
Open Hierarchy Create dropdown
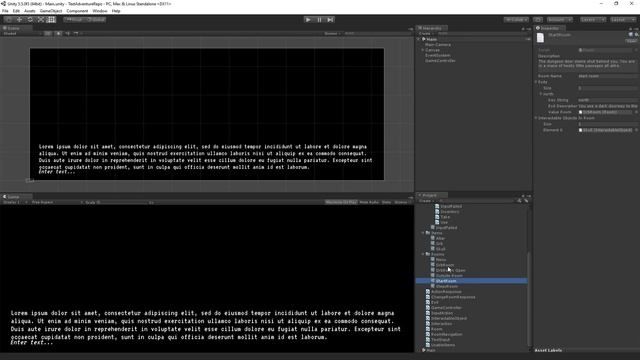(x=425, y=33)
